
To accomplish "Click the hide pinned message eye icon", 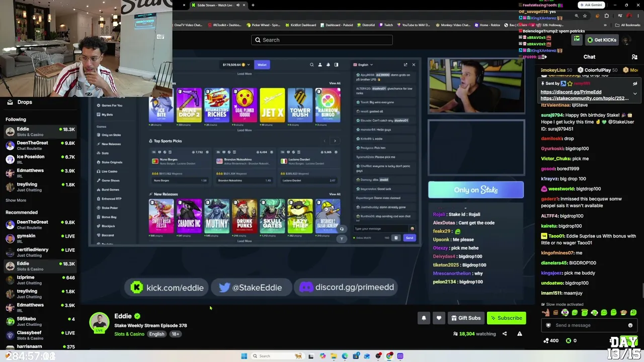I will point(635,84).
